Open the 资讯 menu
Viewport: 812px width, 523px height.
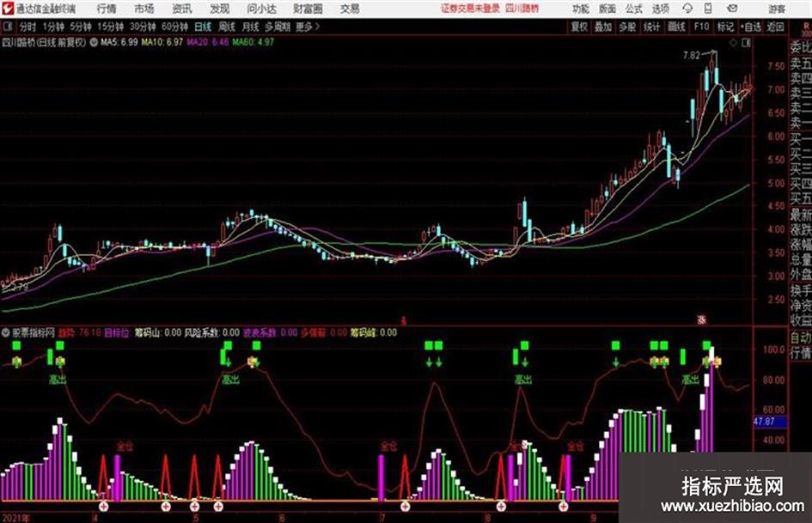182,9
